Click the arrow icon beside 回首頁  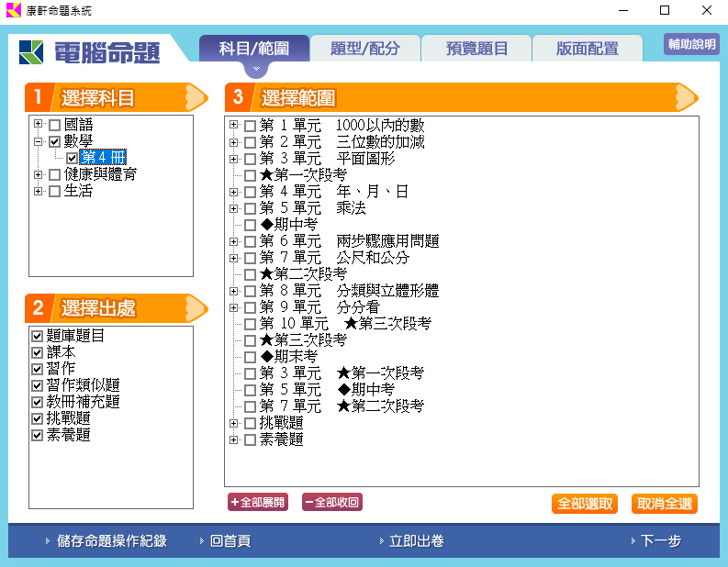click(201, 541)
